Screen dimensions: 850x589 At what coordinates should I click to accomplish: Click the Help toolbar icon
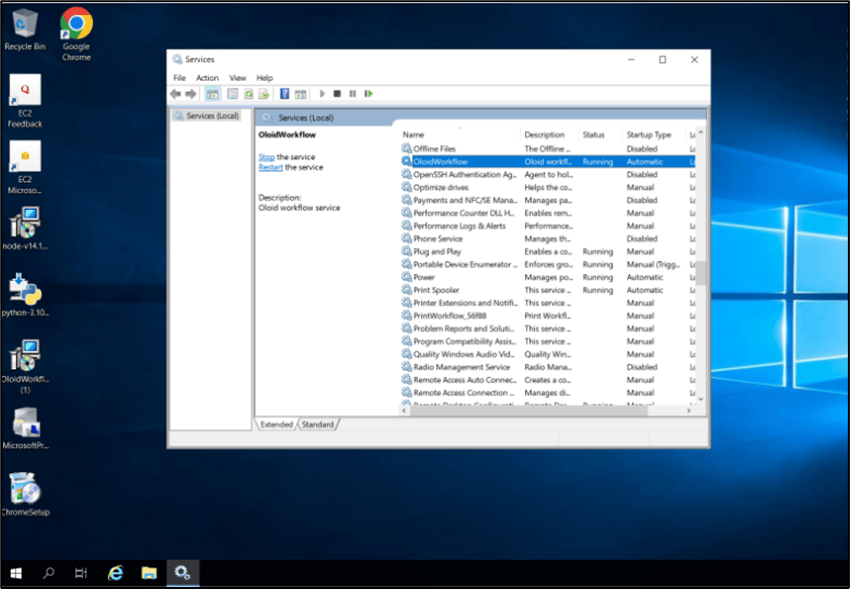[x=285, y=94]
